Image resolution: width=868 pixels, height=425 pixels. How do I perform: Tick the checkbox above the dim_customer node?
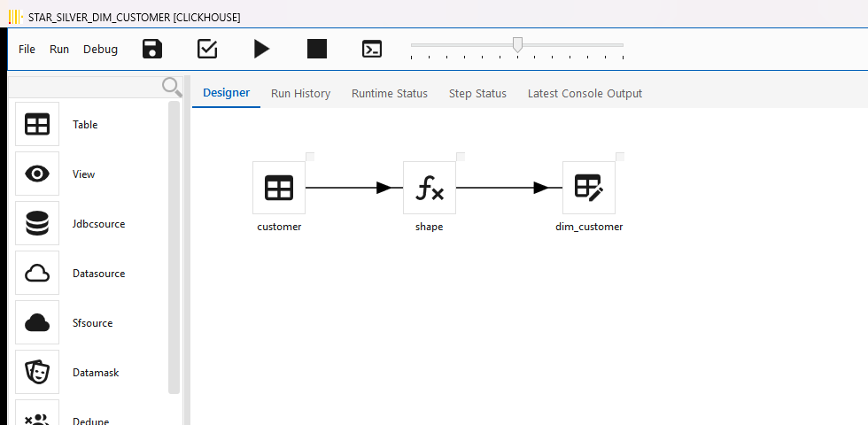point(620,157)
